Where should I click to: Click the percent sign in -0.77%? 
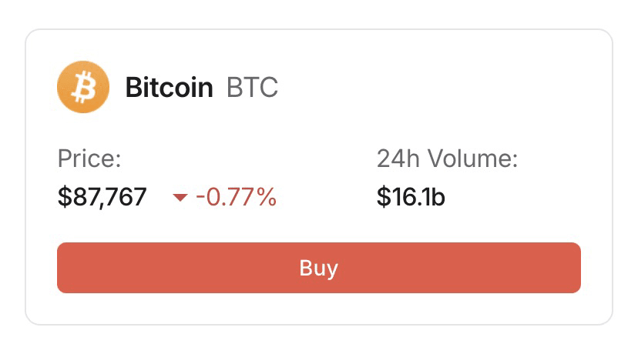click(x=266, y=198)
